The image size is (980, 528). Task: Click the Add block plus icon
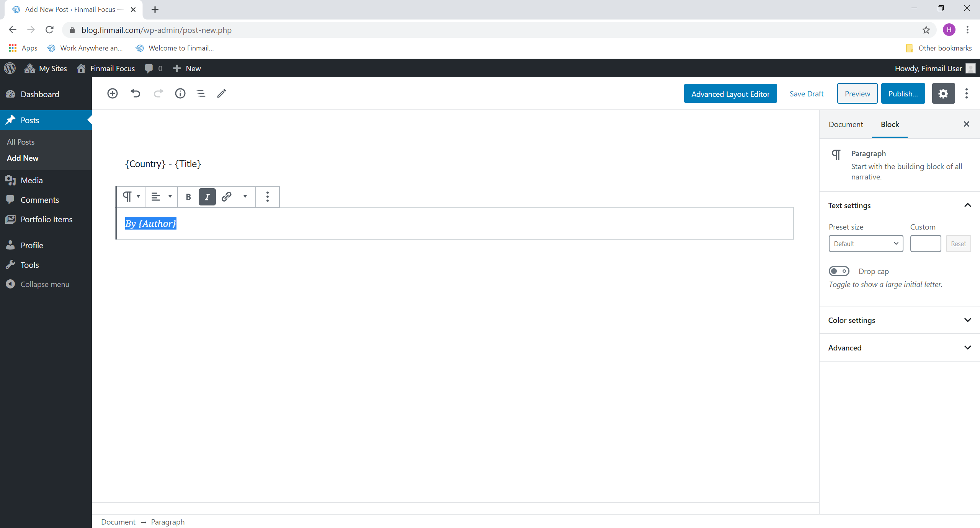[112, 93]
